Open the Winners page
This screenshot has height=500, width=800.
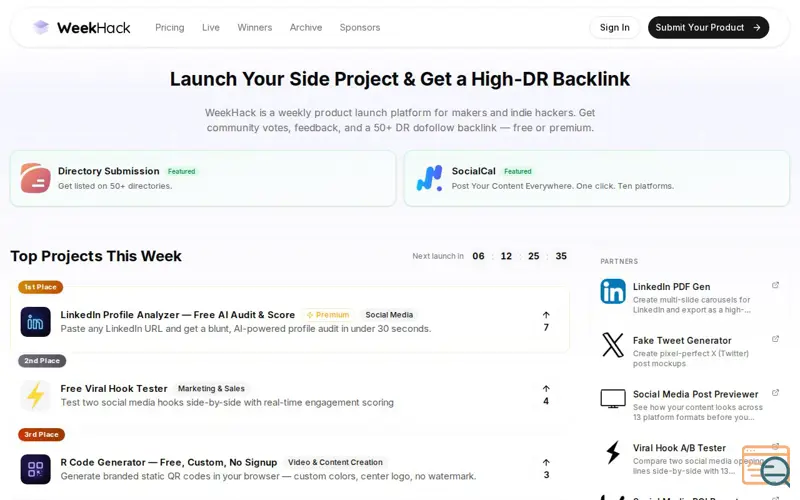(x=255, y=28)
